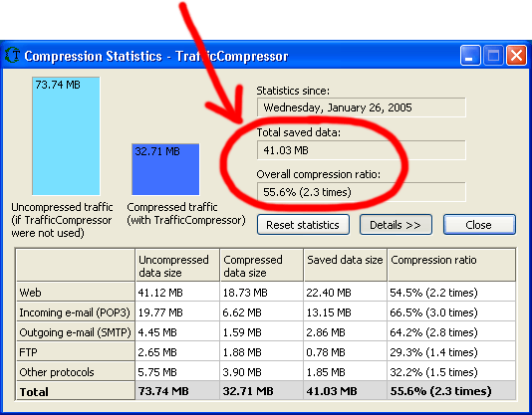532x415 pixels.
Task: Close window with the red X
Action: click(516, 56)
